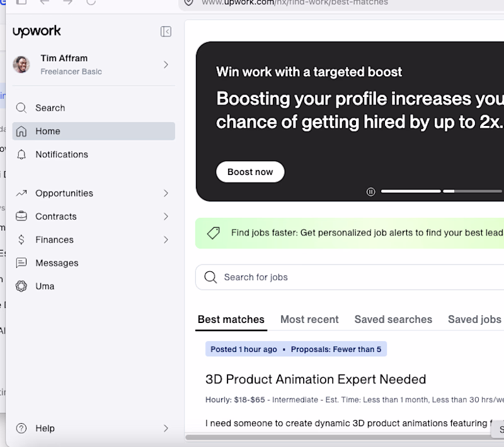
Task: Reload the page with browser refresh icon
Action: (91, 3)
